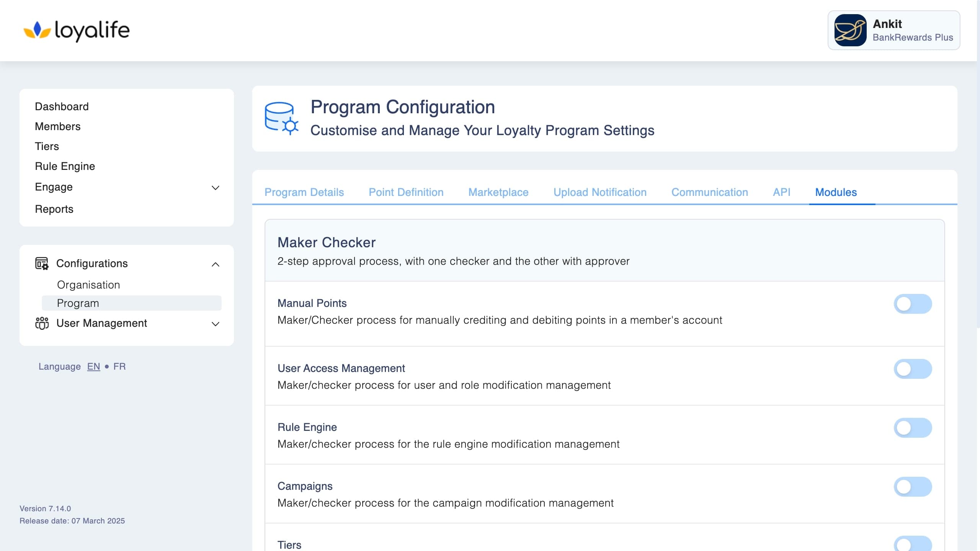Click the 'Maker Checker' section heading
Screen dimensions: 980x551
(327, 243)
